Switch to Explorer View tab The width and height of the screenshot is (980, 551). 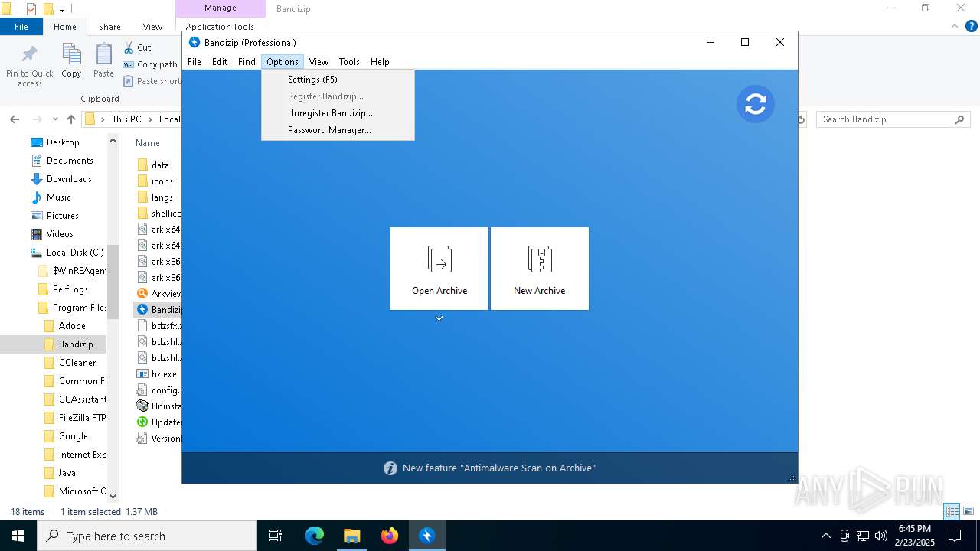point(152,27)
